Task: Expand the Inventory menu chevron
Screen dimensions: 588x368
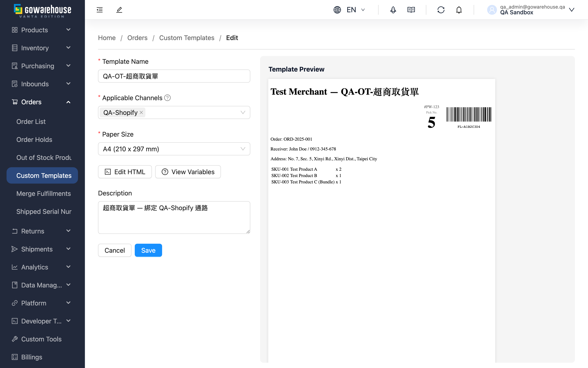Action: (69, 47)
